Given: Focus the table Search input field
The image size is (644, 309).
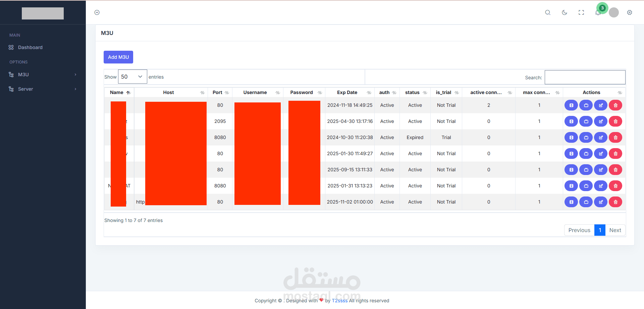Looking at the screenshot, I should (x=585, y=77).
